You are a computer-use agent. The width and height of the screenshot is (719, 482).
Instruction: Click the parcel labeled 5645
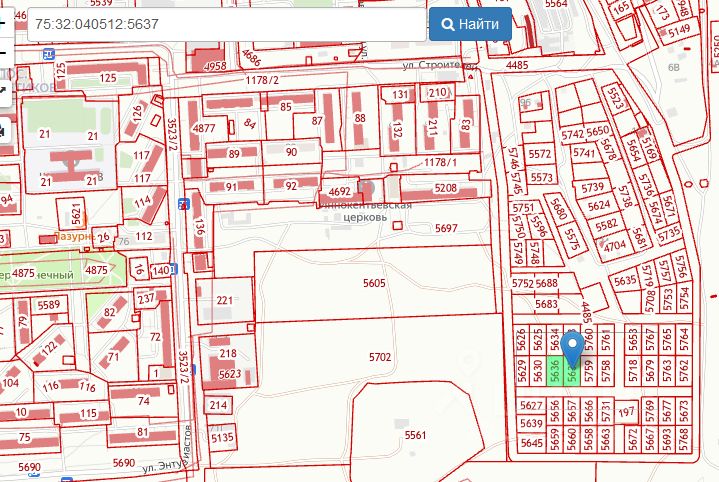[x=531, y=443]
